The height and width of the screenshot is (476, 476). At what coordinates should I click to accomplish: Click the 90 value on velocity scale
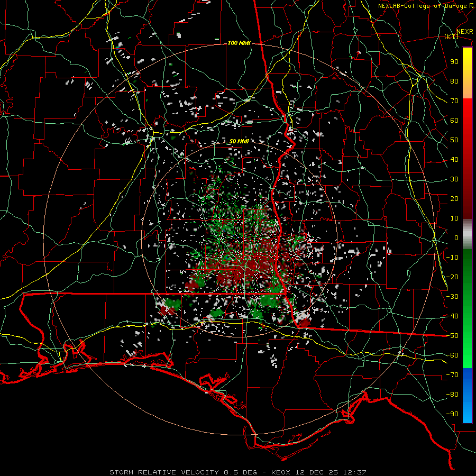pos(454,62)
